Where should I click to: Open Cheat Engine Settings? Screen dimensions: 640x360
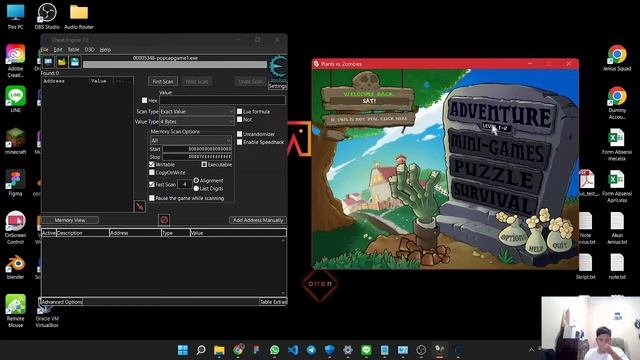(278, 86)
